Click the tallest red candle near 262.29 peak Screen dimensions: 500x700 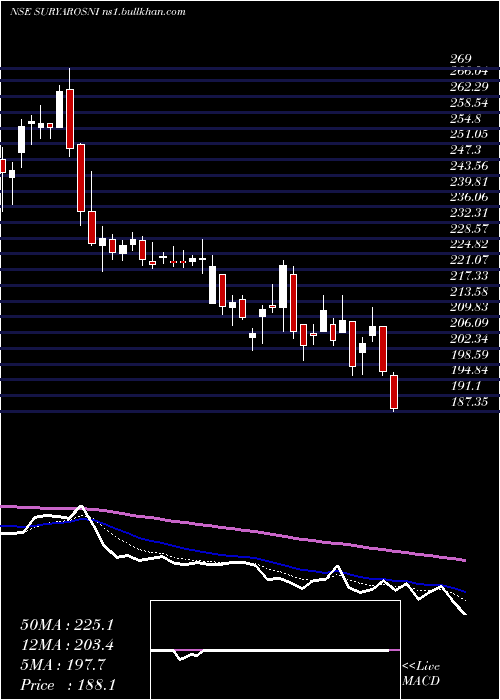pyautogui.click(x=70, y=119)
